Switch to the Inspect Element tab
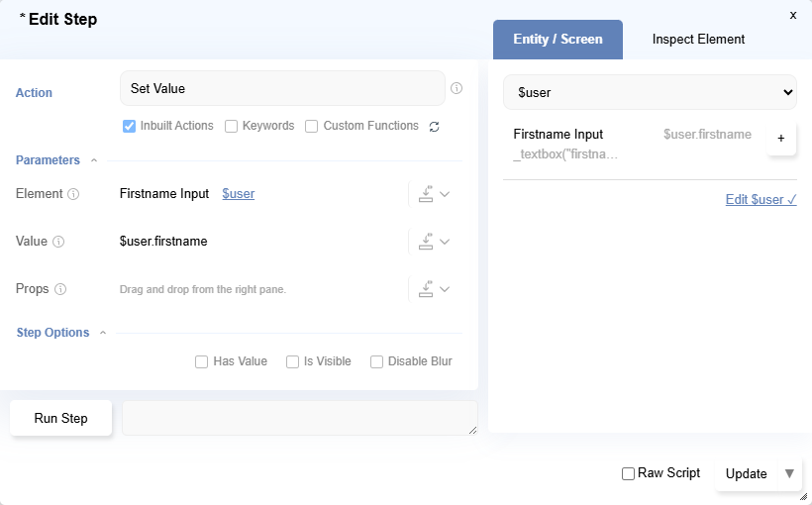Screen dimensions: 812x505 point(698,40)
